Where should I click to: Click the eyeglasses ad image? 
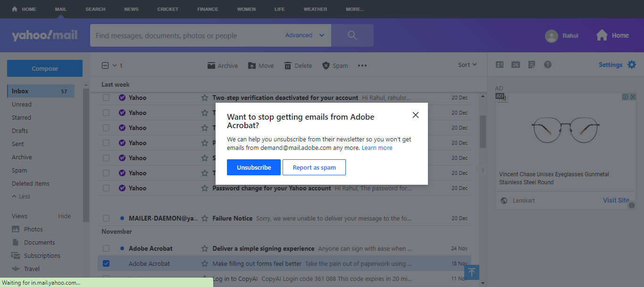[x=565, y=131]
